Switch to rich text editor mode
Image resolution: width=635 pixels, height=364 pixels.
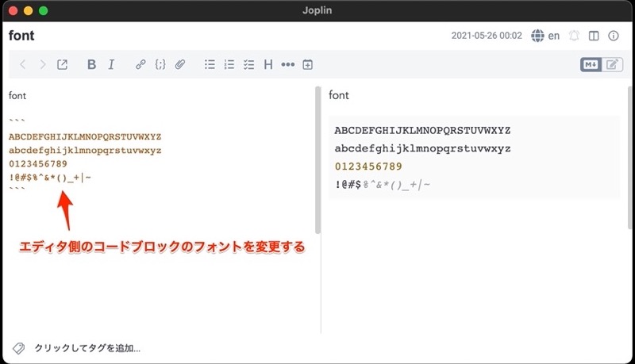(612, 64)
